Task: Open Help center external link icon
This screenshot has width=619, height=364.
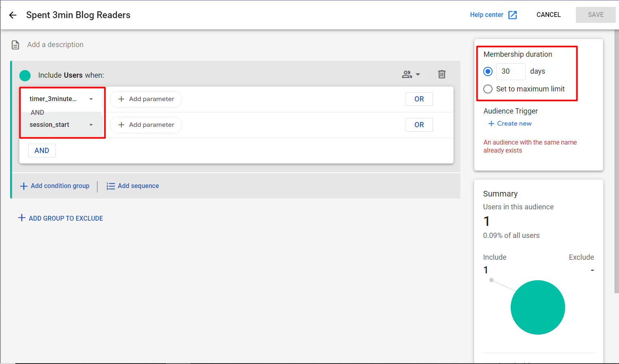Action: coord(512,15)
